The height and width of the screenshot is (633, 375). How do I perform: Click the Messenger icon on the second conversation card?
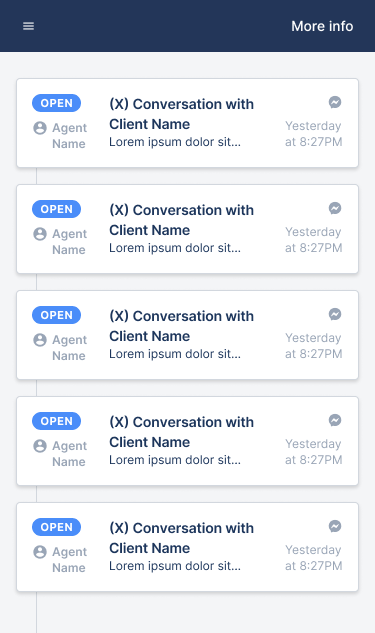[335, 208]
